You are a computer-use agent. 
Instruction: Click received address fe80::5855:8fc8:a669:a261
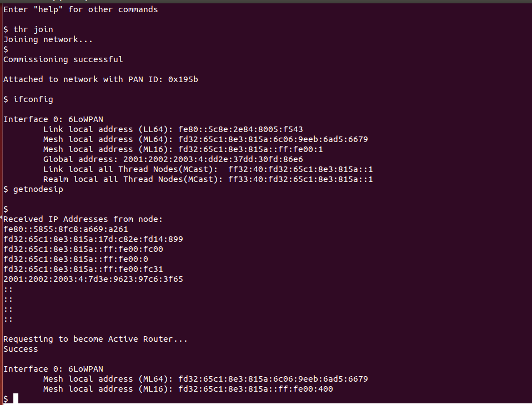pos(66,229)
